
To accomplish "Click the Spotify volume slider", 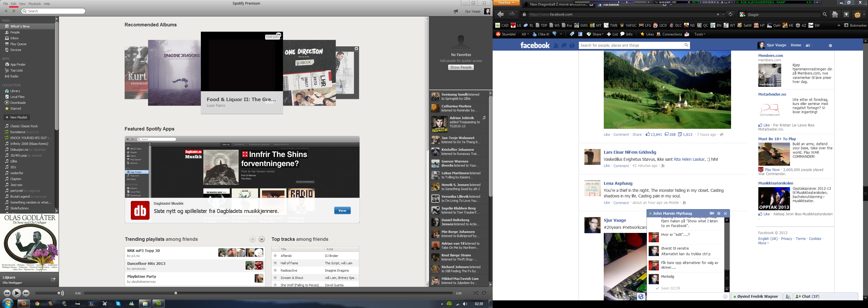I will pos(47,293).
